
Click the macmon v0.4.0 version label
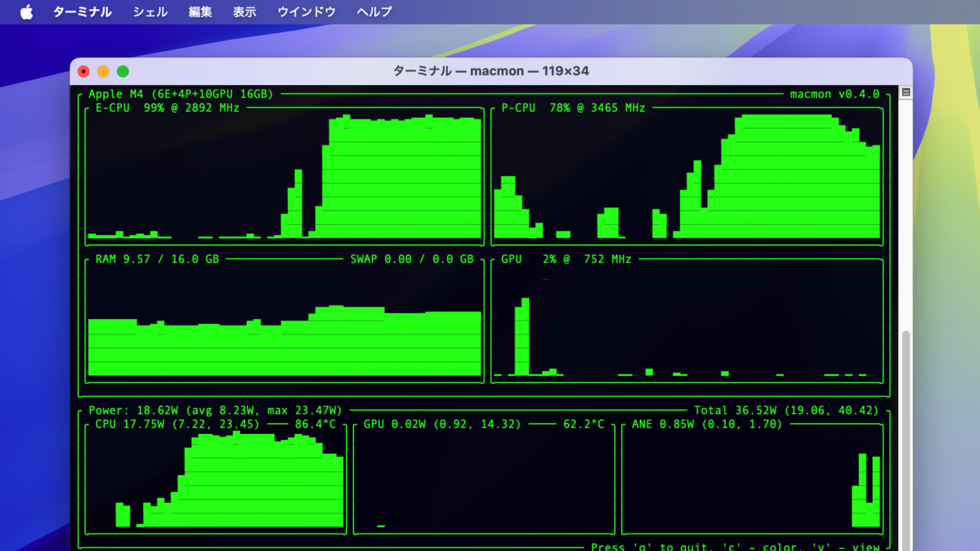tap(835, 94)
